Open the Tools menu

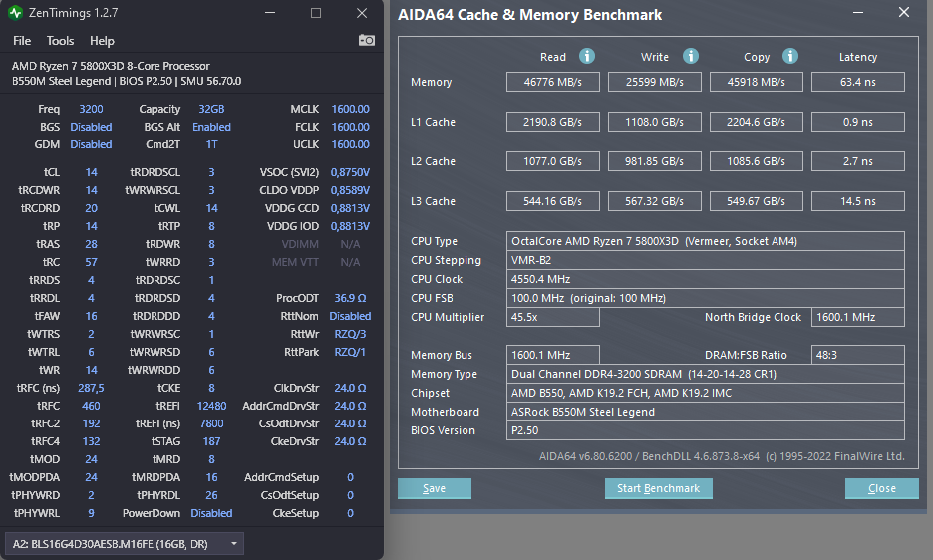[60, 41]
